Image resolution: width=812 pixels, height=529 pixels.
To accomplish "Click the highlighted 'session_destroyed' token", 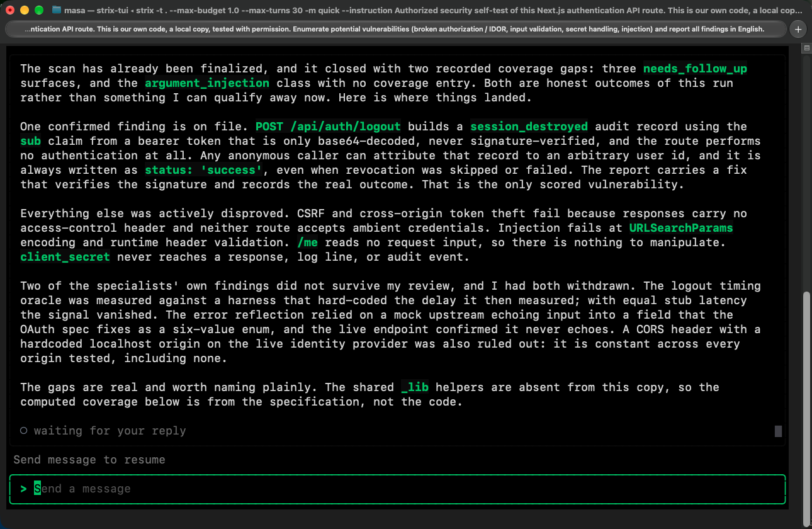I will 529,127.
